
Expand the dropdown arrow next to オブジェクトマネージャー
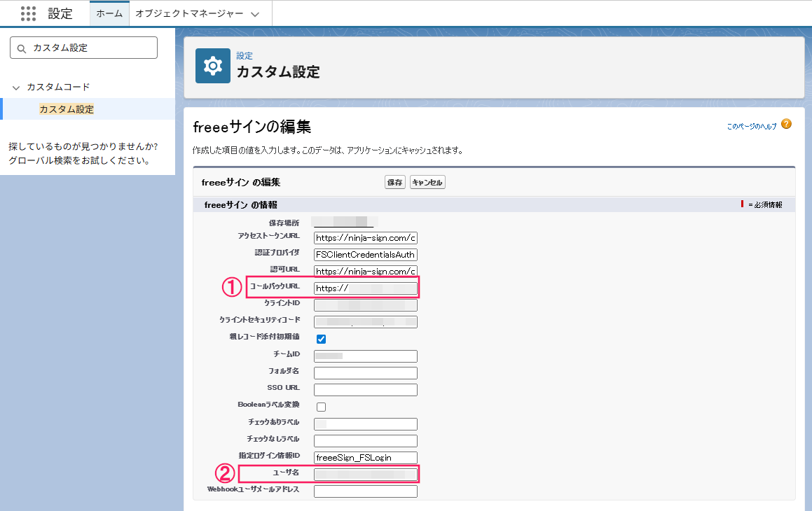pos(255,14)
